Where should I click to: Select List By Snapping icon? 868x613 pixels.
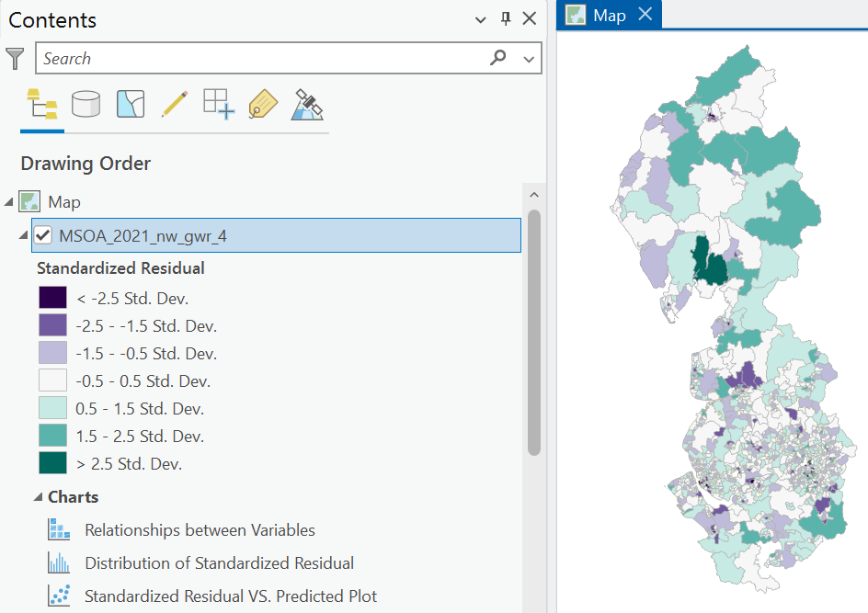pyautogui.click(x=219, y=104)
